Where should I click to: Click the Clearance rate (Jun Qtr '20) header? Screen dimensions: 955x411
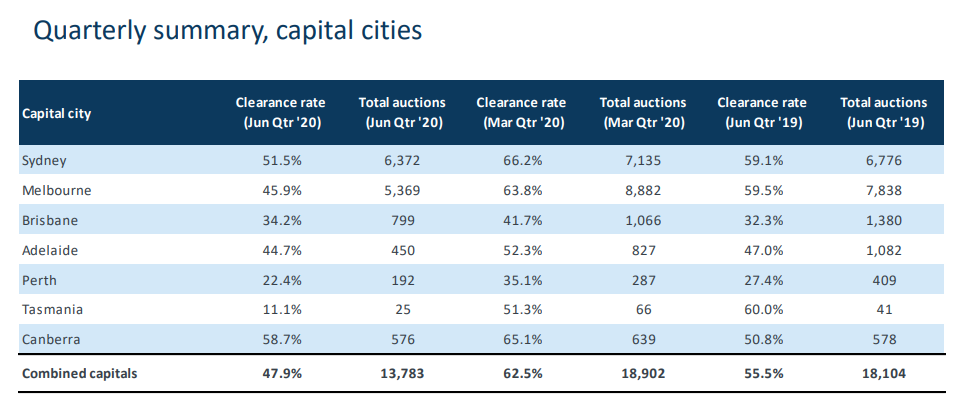[281, 113]
